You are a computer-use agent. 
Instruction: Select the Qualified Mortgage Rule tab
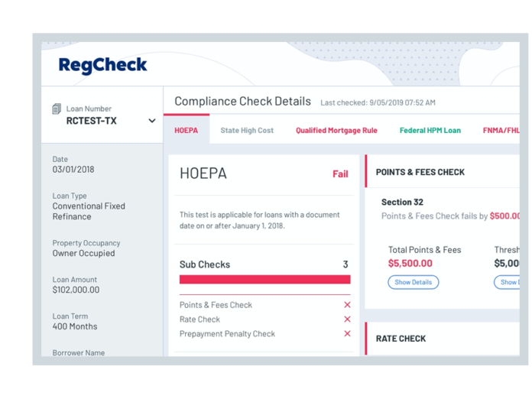tap(336, 130)
